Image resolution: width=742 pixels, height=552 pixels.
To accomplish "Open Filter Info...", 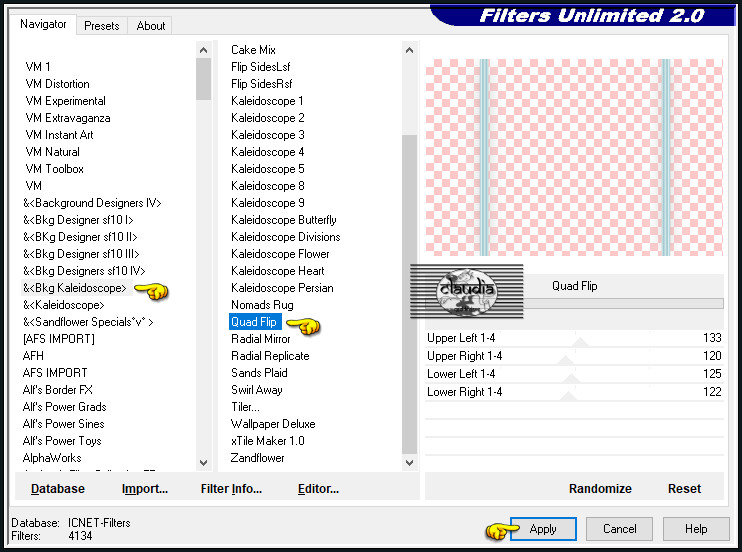I will pos(231,489).
